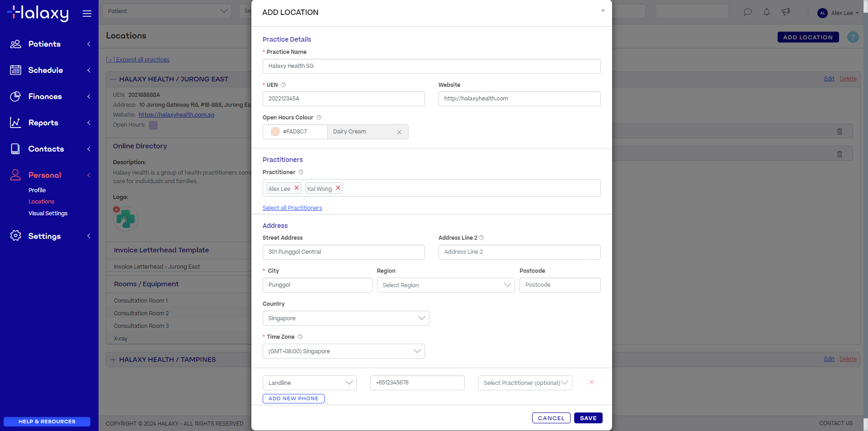Image resolution: width=868 pixels, height=431 pixels.
Task: Click the notifications bell icon
Action: 767,12
